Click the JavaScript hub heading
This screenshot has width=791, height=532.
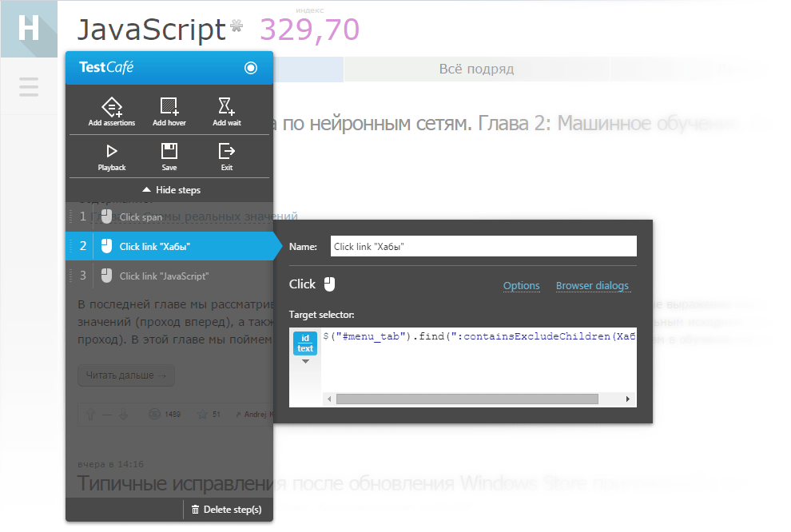click(x=151, y=30)
